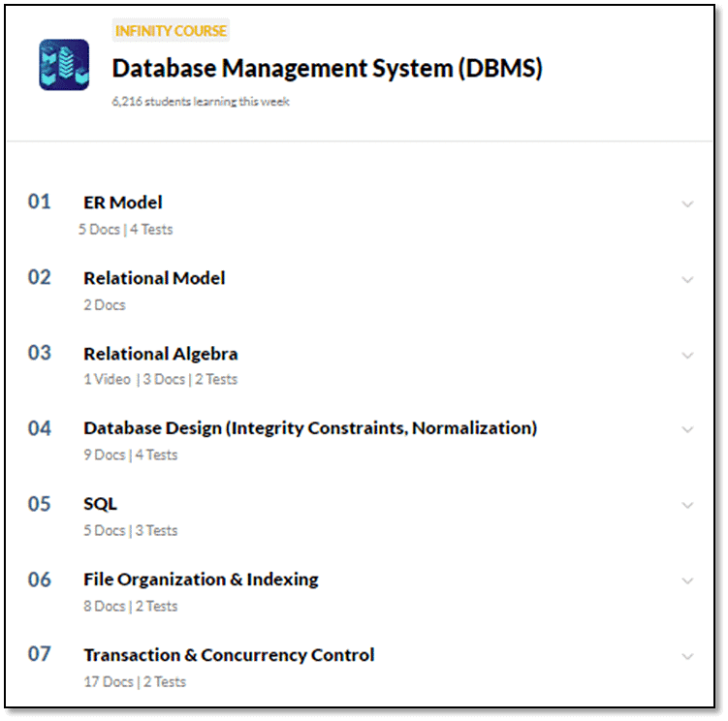Click '17 Docs | 2 Tests' text
Viewport: 728px width, 721px height.
(135, 682)
